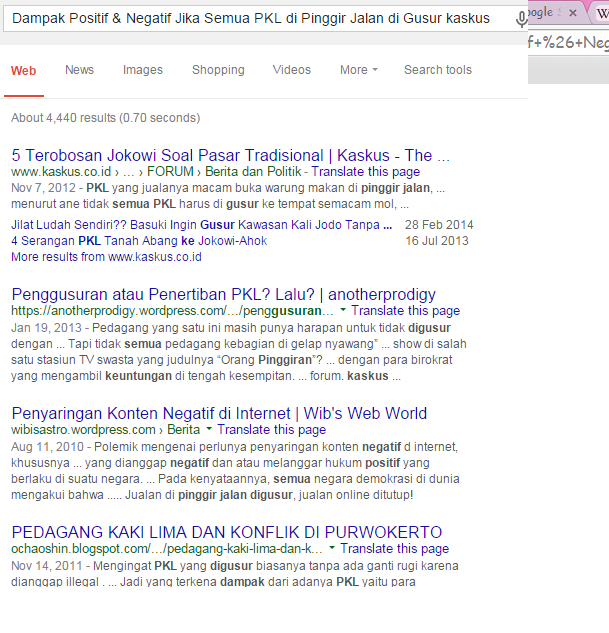Close the Google browser tab
The height and width of the screenshot is (633, 609).
point(572,13)
